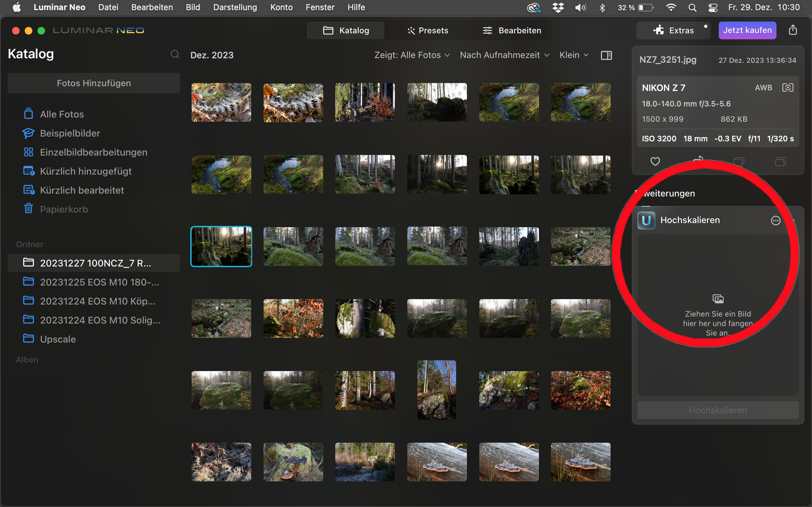The image size is (812, 507).
Task: Open the Darstellung menu
Action: 235,7
